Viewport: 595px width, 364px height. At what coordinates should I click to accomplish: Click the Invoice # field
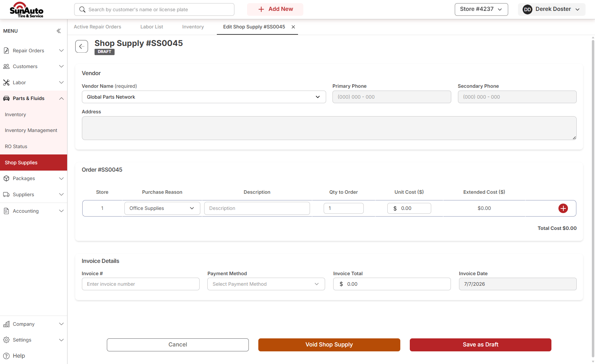[141, 284]
